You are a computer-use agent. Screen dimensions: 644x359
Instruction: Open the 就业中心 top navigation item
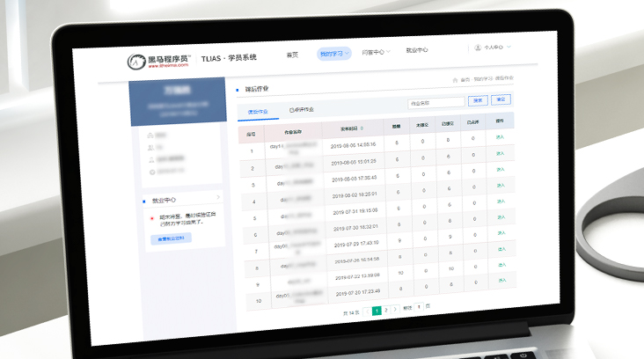pyautogui.click(x=417, y=50)
